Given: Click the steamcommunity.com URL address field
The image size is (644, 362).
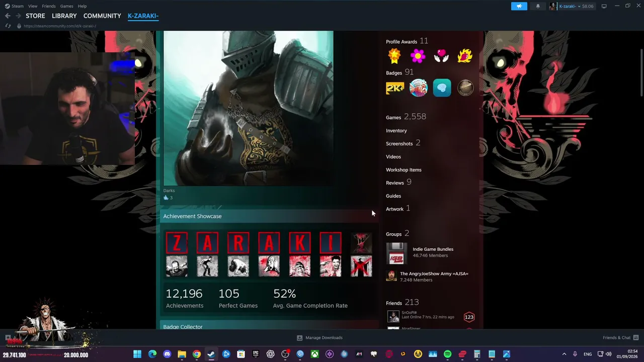Looking at the screenshot, I should tap(60, 26).
